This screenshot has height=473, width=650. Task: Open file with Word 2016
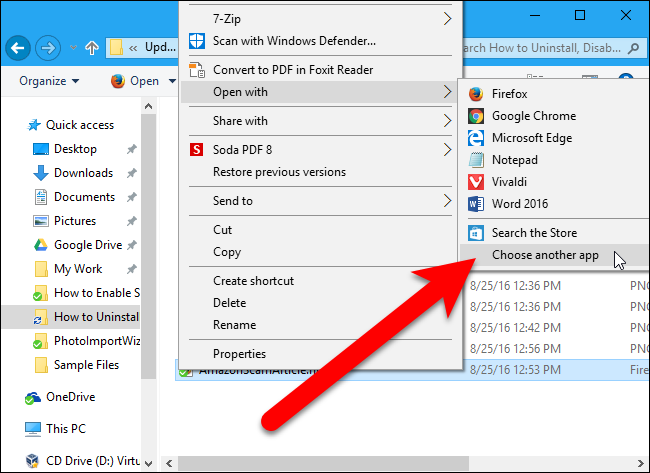click(554, 204)
